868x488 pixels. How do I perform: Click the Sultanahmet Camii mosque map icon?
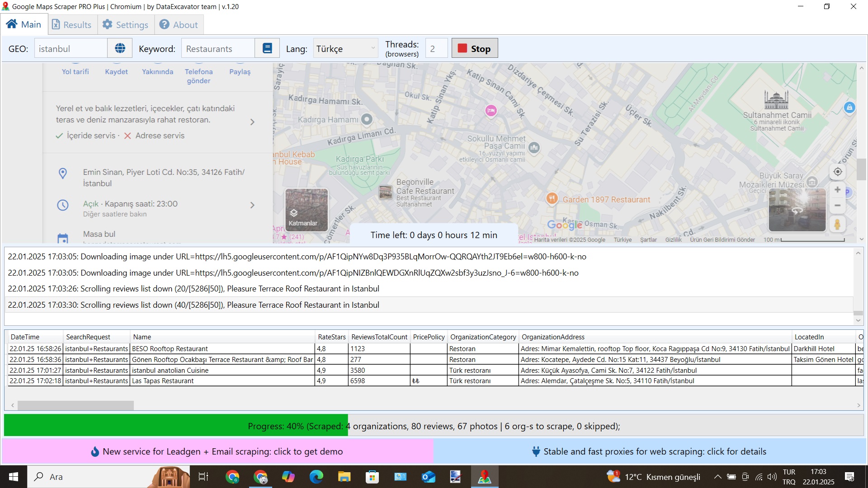point(776,99)
